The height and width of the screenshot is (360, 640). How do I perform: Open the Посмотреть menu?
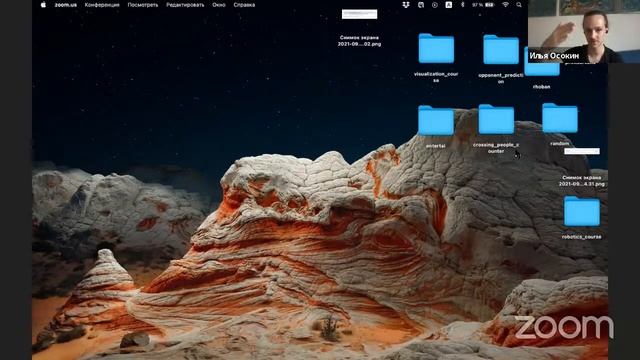(x=143, y=5)
